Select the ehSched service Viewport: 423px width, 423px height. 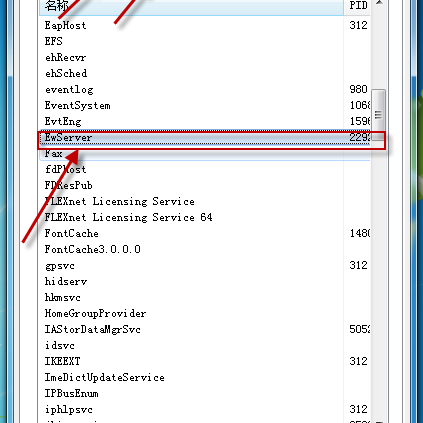(x=205, y=73)
